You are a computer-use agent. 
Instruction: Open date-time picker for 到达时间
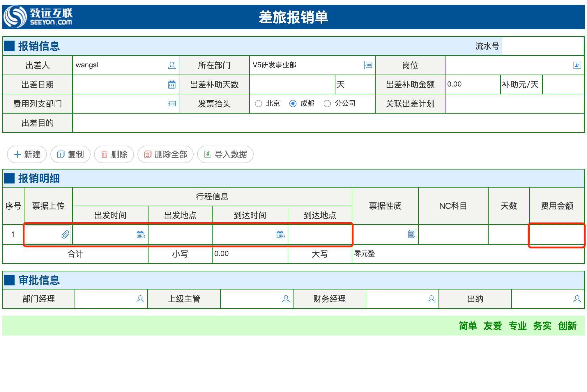pyautogui.click(x=280, y=234)
